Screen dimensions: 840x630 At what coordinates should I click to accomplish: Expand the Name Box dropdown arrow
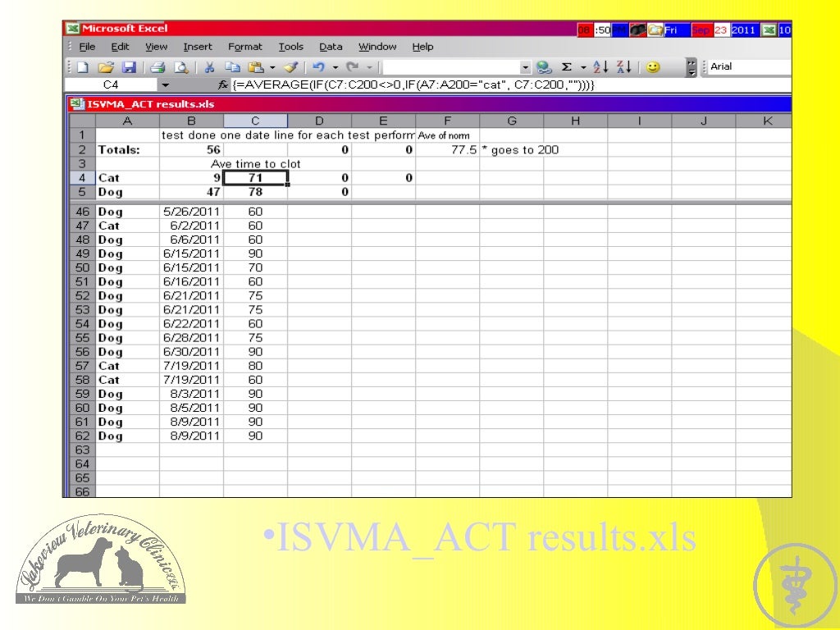coord(165,84)
